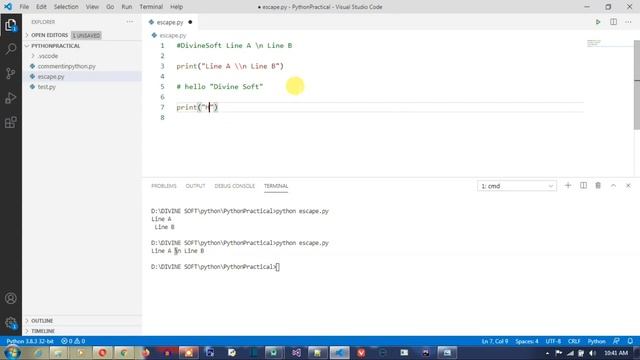This screenshot has width=640, height=360.
Task: Close unsaved escape.py tab via dot
Action: pyautogui.click(x=190, y=22)
